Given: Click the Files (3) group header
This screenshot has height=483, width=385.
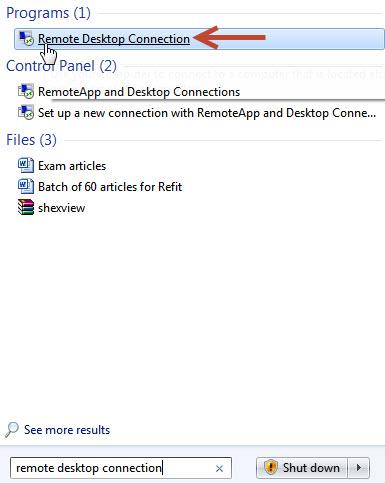Looking at the screenshot, I should click(x=31, y=140).
